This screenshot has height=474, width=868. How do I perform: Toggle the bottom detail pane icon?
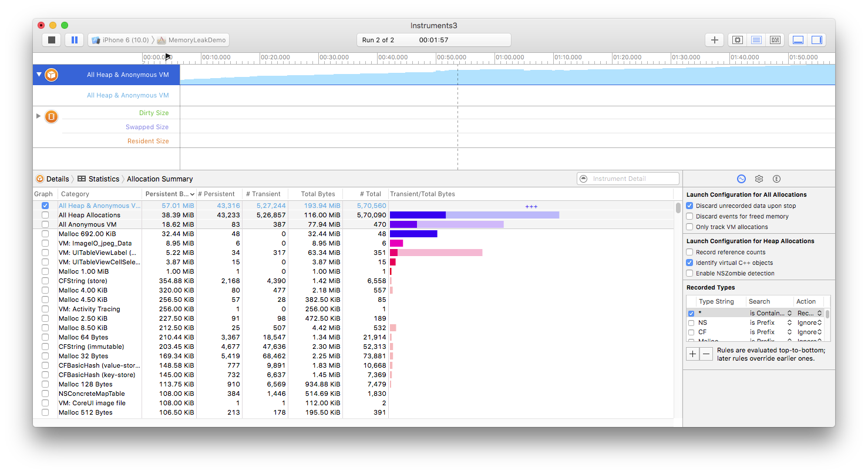coord(798,40)
